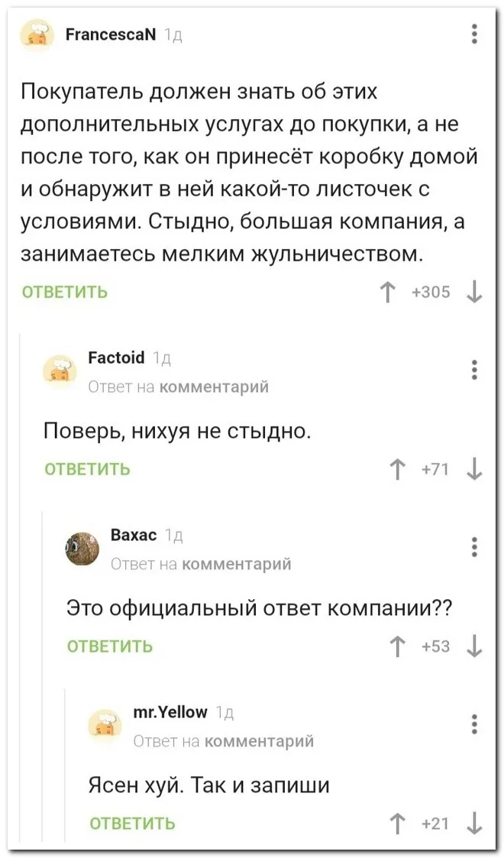Open options menu for Factoid's reply
This screenshot has width=504, height=858.
pyautogui.click(x=474, y=369)
